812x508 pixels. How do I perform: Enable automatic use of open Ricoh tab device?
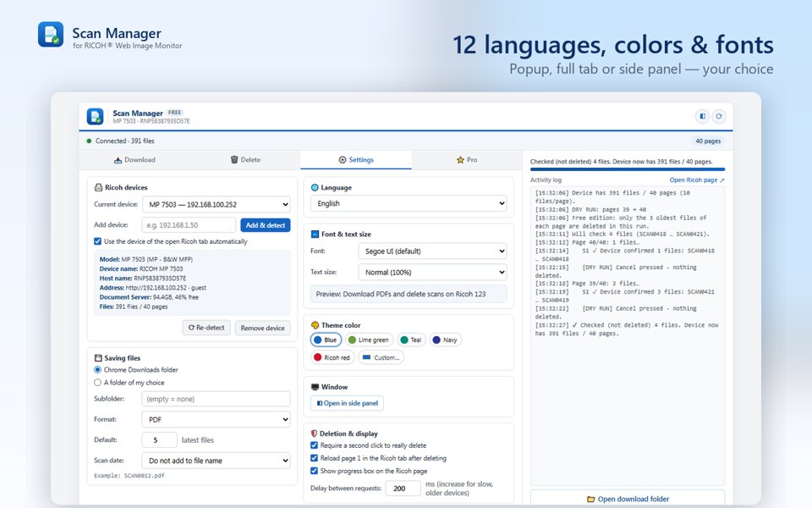(x=97, y=241)
